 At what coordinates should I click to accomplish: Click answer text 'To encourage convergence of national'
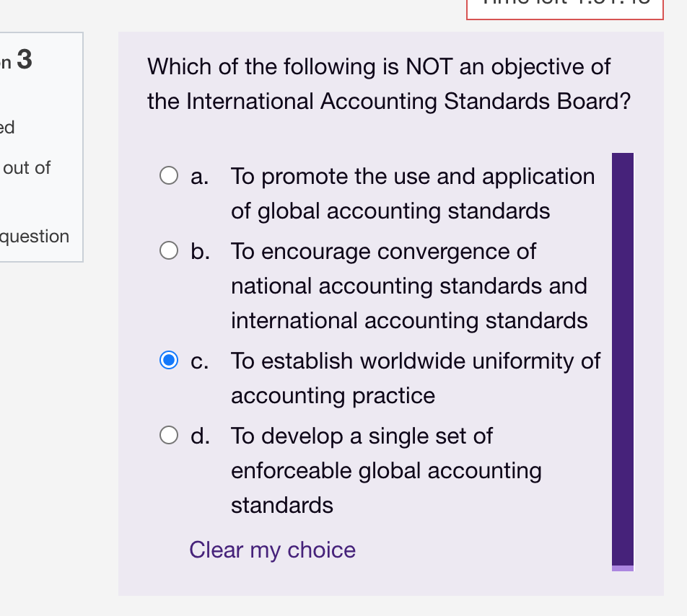409,286
